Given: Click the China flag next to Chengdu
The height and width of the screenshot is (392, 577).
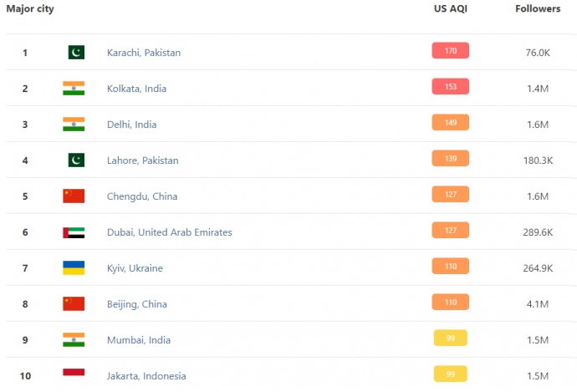Looking at the screenshot, I should [74, 196].
